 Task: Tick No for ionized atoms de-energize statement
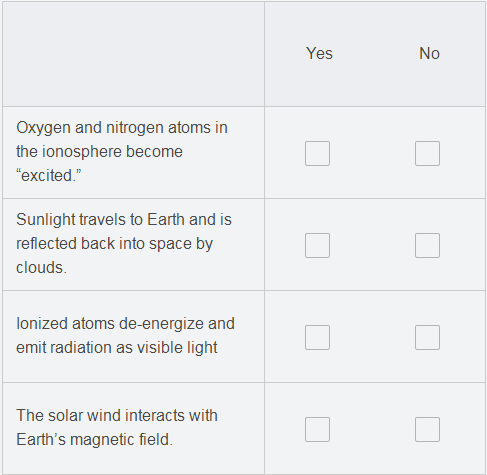pyautogui.click(x=427, y=337)
